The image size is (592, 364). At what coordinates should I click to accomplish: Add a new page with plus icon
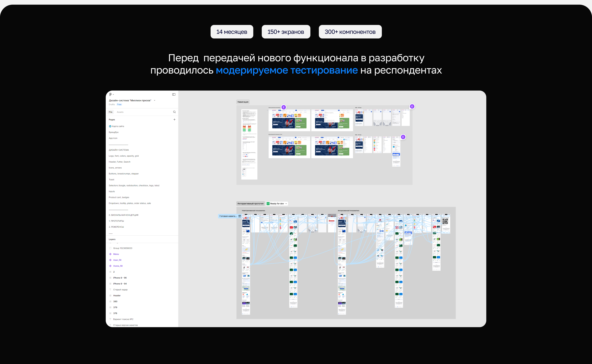pos(174,119)
